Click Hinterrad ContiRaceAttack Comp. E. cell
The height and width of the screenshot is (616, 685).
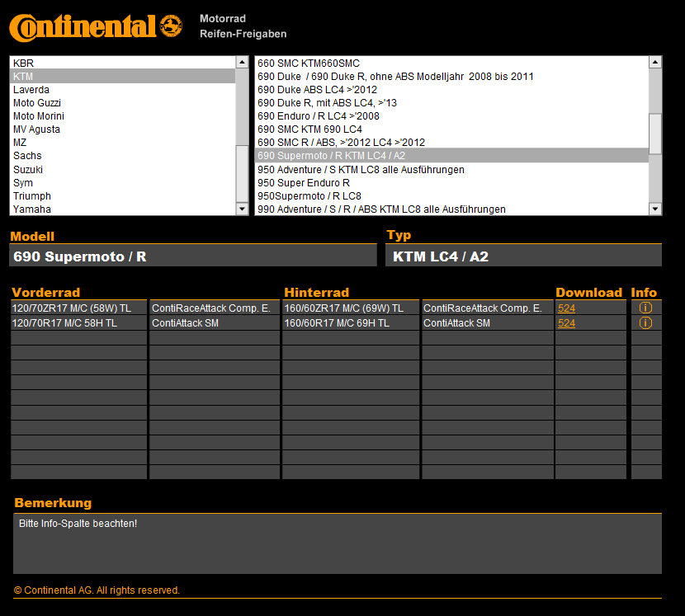(488, 308)
